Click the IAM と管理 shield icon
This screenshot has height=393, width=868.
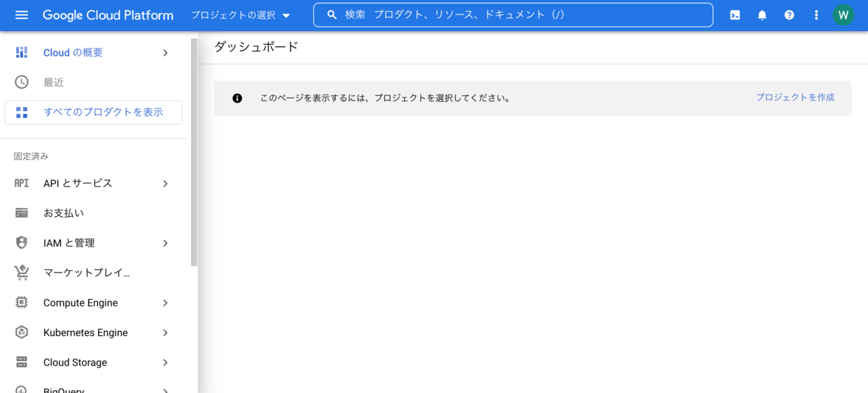22,243
